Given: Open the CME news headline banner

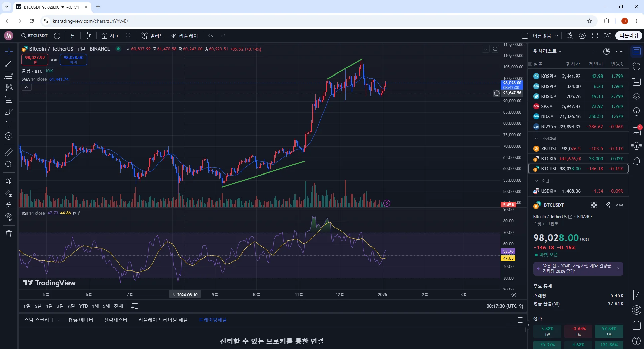Looking at the screenshot, I should (578, 269).
